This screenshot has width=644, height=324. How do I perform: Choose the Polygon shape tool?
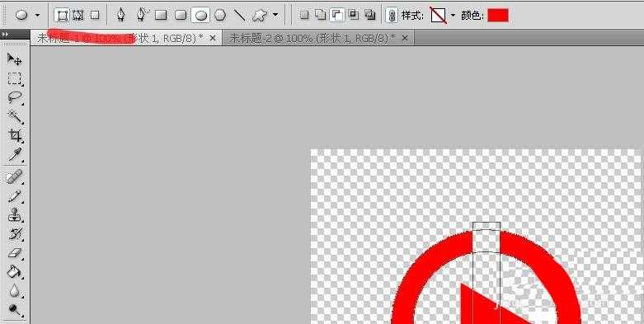(220, 16)
